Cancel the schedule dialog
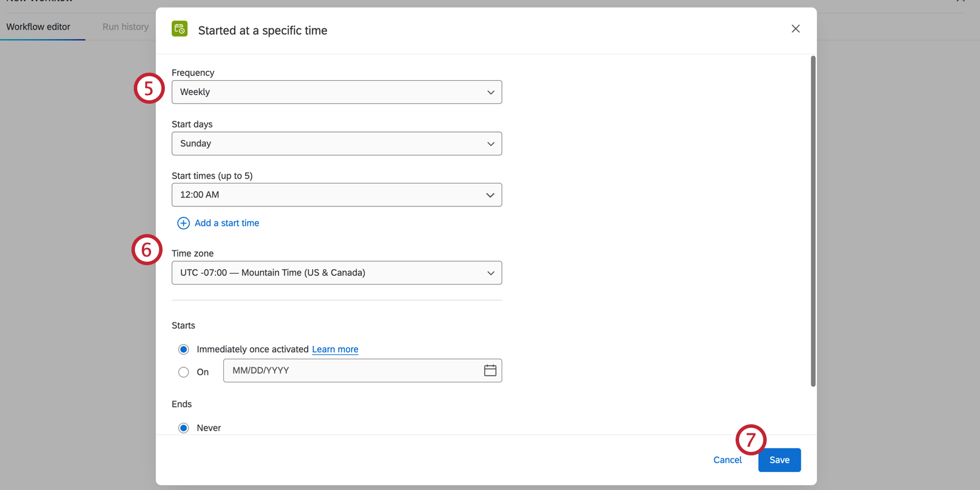This screenshot has width=980, height=490. (x=727, y=460)
